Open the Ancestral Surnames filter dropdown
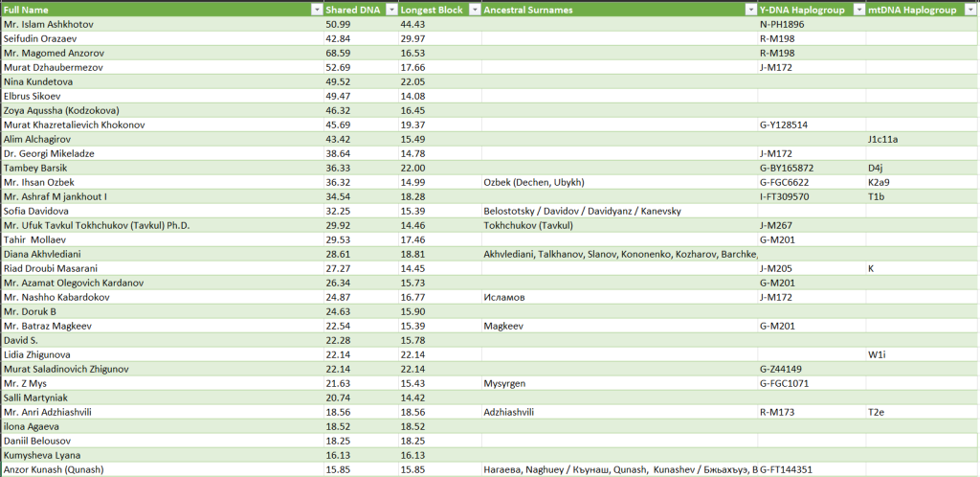 coord(750,9)
